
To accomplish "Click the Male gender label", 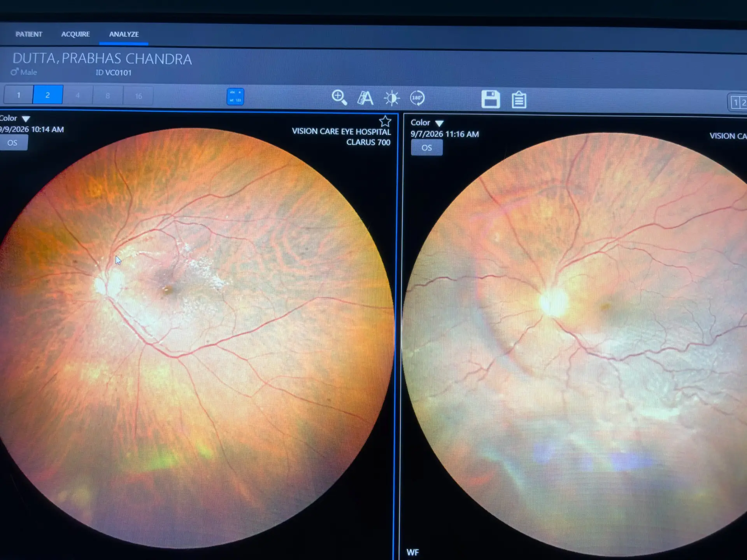I will click(24, 72).
